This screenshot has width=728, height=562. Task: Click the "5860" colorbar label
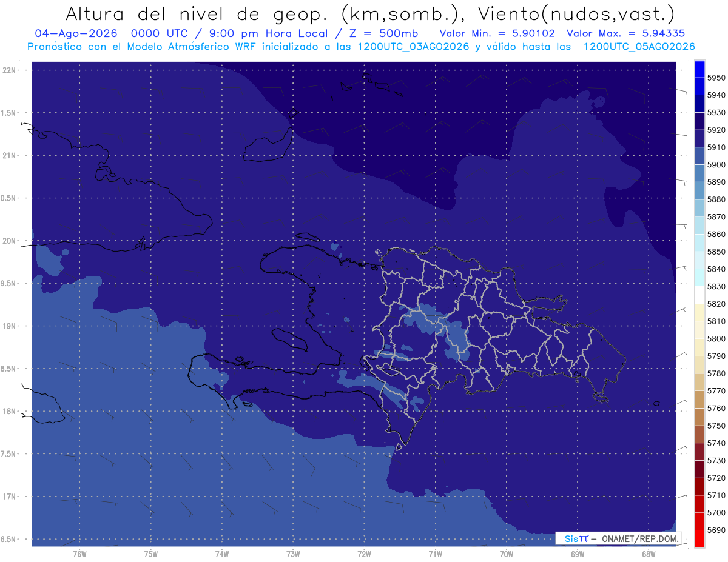click(x=716, y=235)
